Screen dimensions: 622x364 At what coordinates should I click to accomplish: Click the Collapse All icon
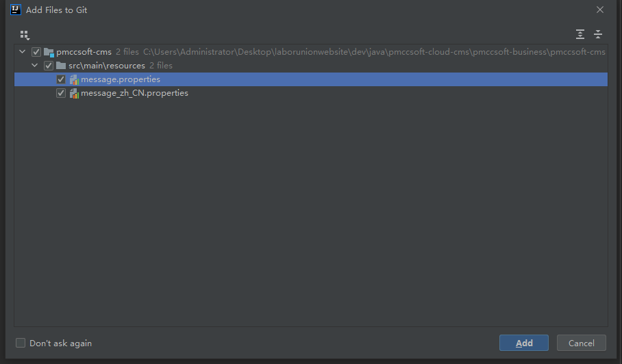[598, 34]
